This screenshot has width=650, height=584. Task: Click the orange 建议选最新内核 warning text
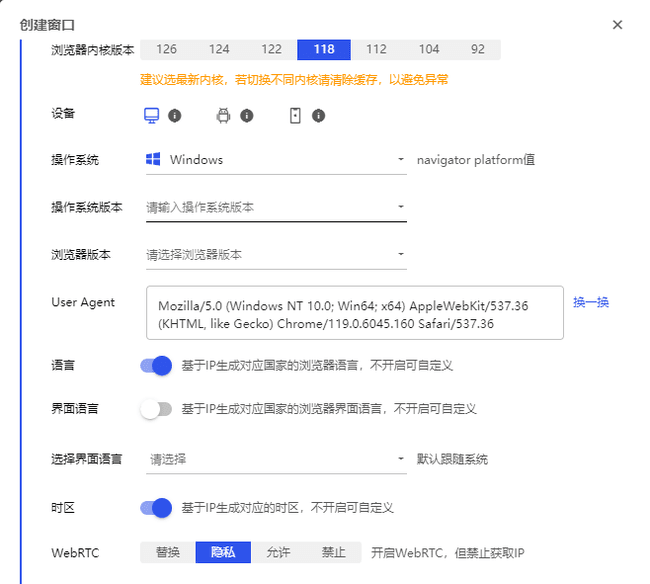(294, 80)
